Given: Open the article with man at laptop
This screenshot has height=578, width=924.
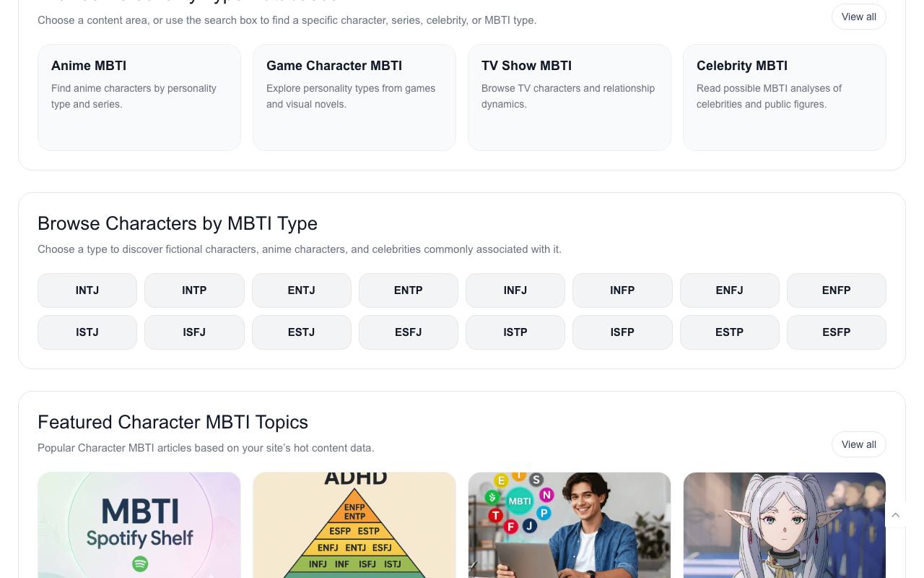Looking at the screenshot, I should point(570,525).
